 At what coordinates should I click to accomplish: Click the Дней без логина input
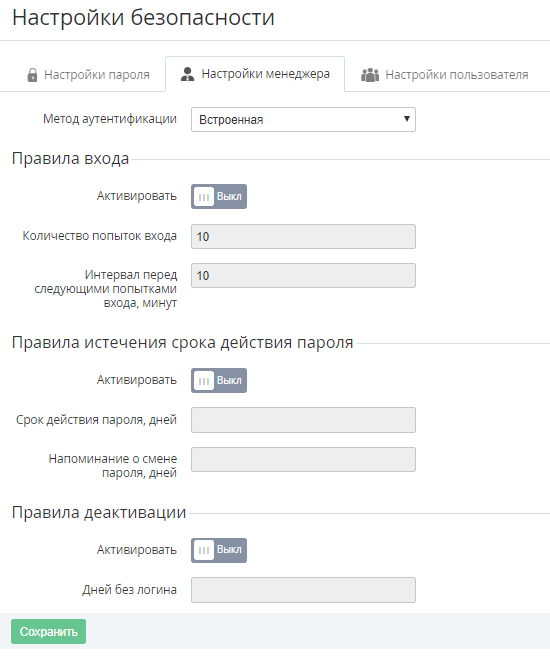tap(303, 590)
